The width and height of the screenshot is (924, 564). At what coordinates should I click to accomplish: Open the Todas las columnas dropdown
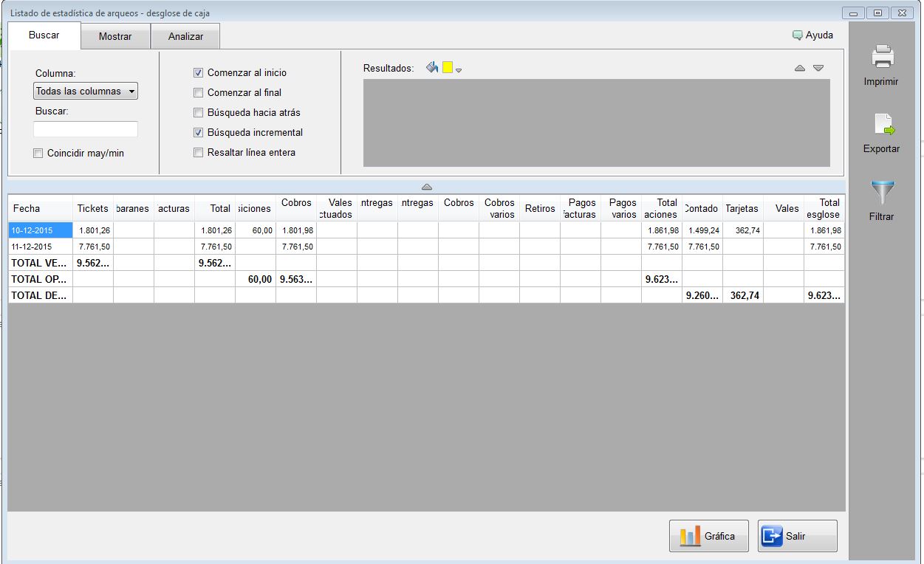[86, 92]
